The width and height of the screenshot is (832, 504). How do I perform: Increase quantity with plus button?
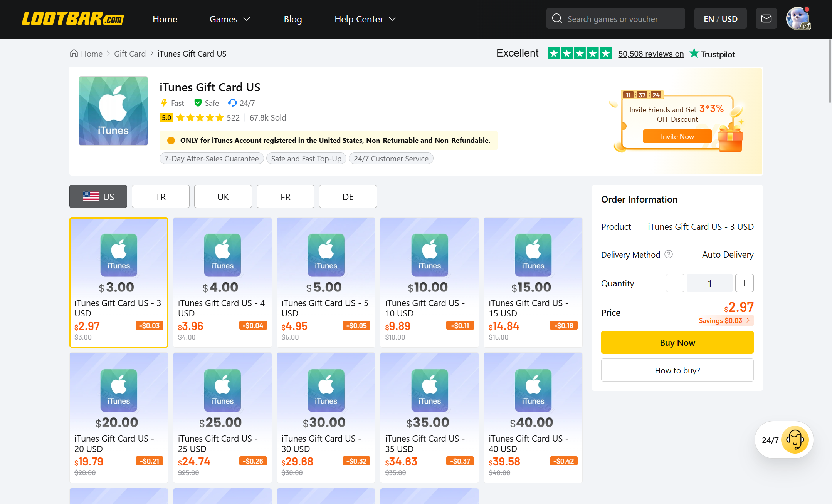[745, 283]
